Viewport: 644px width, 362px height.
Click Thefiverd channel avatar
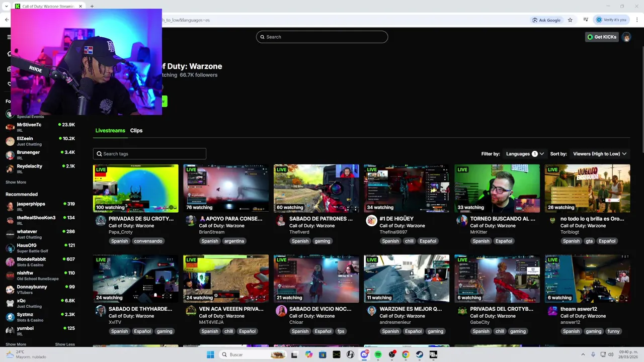[x=281, y=221]
